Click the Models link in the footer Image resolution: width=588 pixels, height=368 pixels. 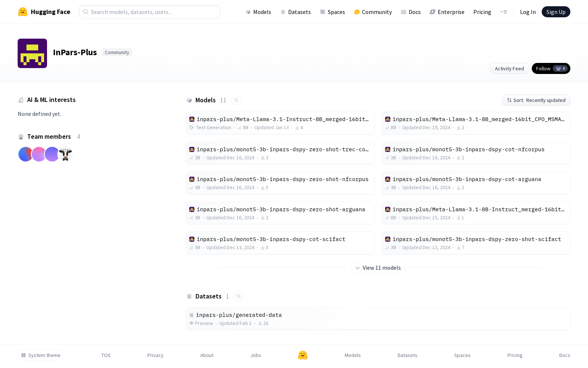[x=353, y=355]
